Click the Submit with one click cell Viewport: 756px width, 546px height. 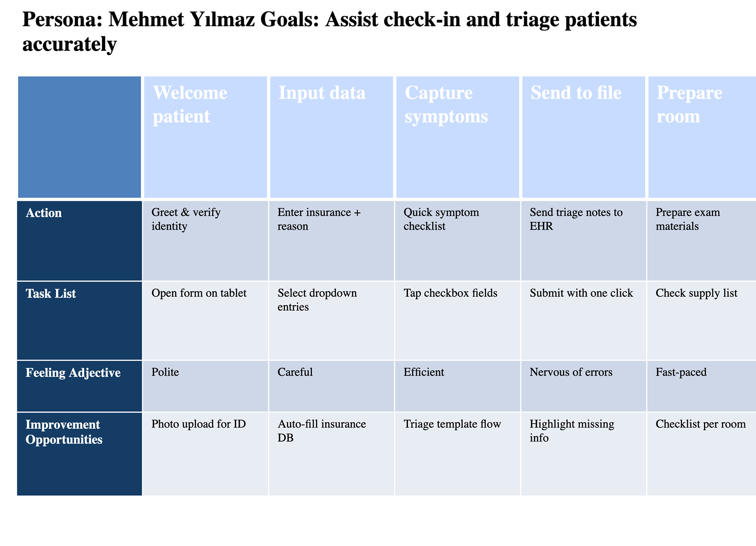[584, 321]
